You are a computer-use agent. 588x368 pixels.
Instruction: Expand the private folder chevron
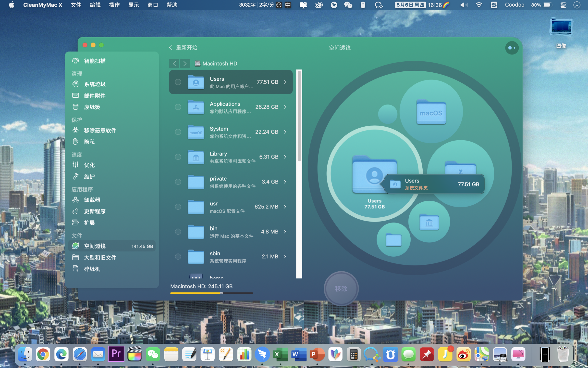285,182
